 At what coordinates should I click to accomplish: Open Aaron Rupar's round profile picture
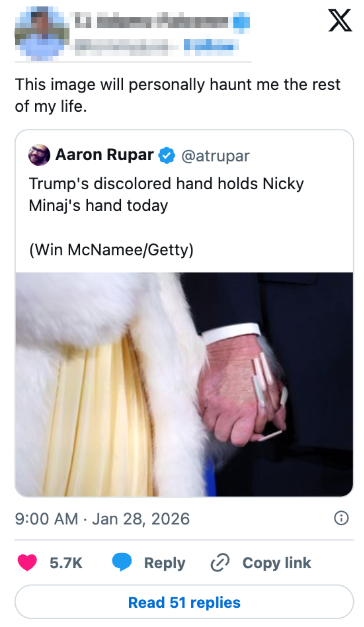tap(39, 155)
